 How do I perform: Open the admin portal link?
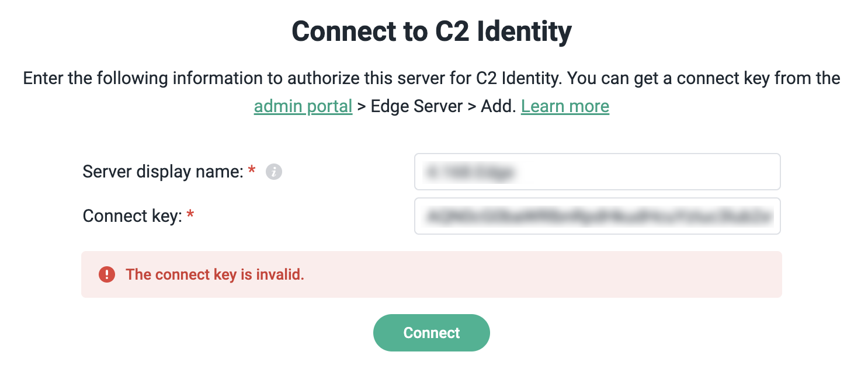tap(303, 106)
